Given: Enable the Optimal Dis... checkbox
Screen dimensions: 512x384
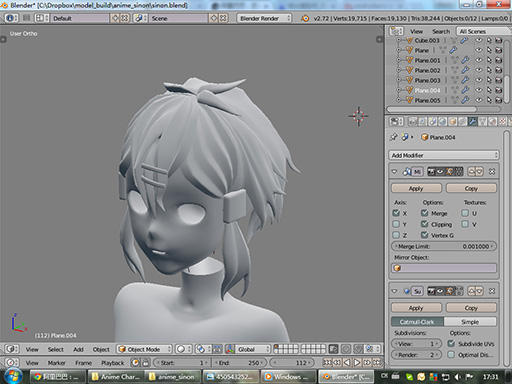Looking at the screenshot, I should click(451, 355).
